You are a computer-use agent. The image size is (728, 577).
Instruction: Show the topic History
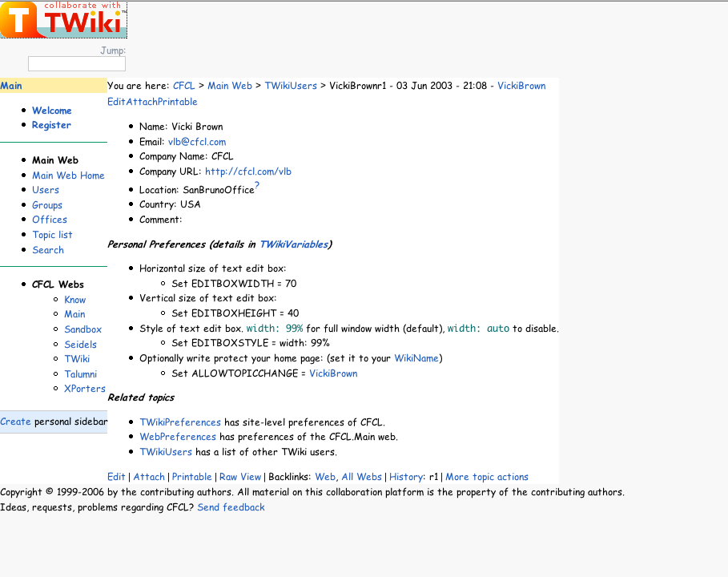[406, 476]
